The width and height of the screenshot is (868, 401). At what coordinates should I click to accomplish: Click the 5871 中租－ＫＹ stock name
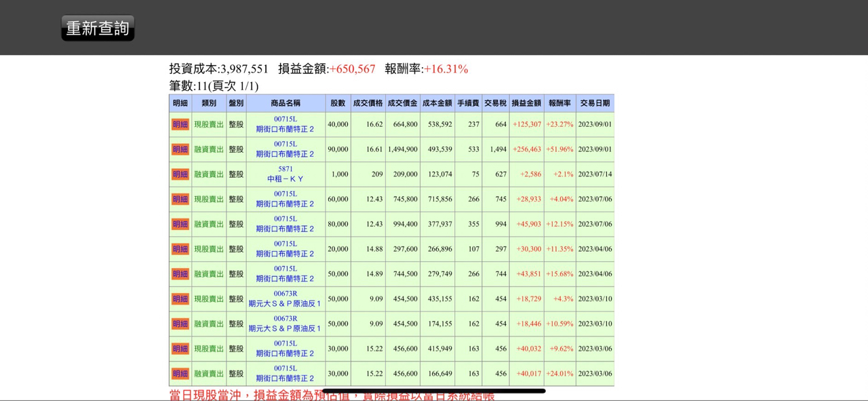coord(285,174)
